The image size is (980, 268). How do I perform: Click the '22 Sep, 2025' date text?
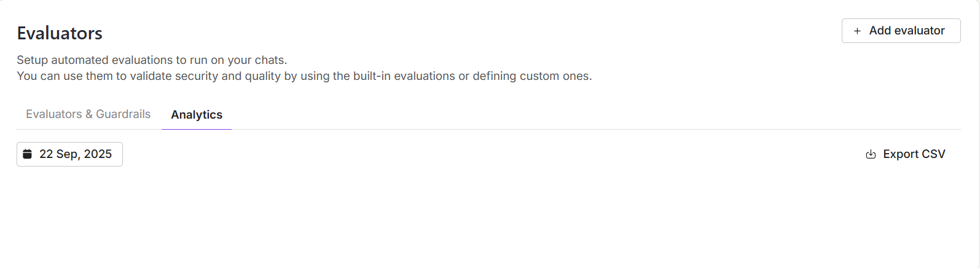click(x=76, y=154)
